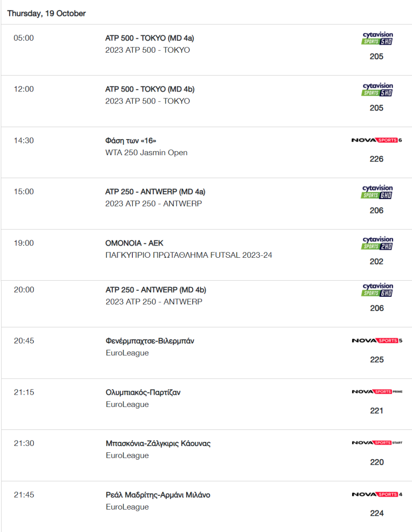Click Nova Sports 4 logo at 21:45

point(377,494)
